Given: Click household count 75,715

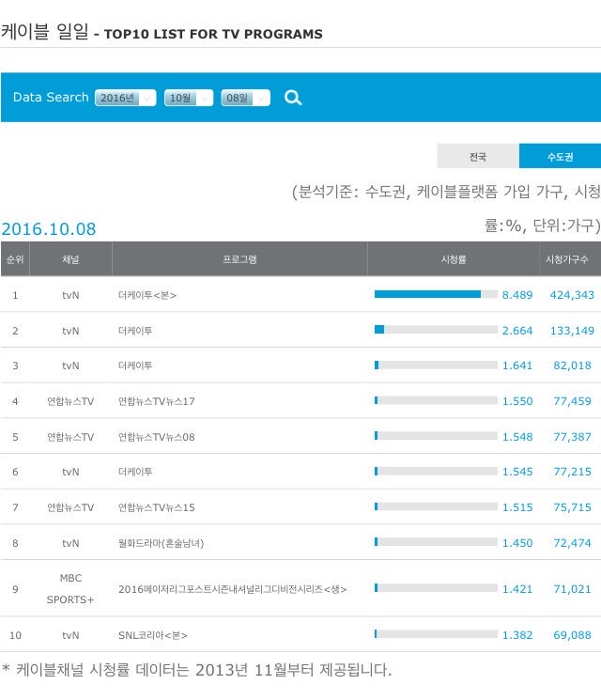Looking at the screenshot, I should [572, 507].
